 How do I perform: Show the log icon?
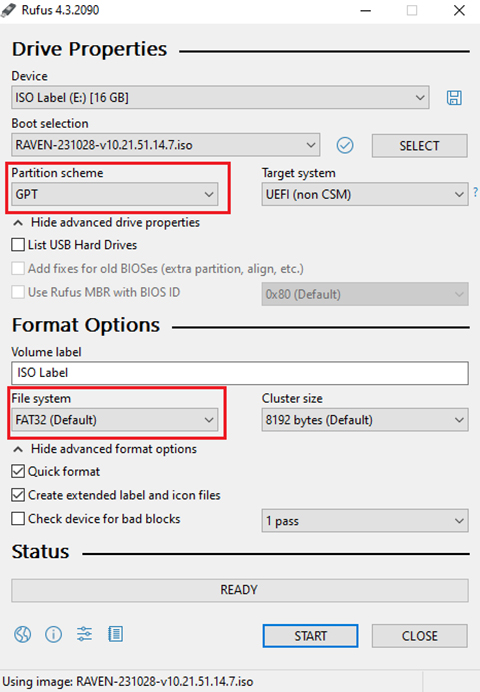116,634
